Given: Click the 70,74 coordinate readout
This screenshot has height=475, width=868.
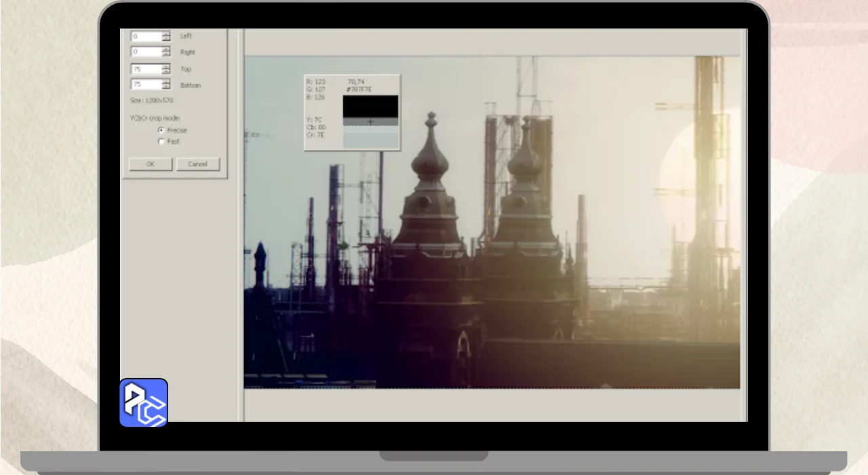Looking at the screenshot, I should [356, 81].
